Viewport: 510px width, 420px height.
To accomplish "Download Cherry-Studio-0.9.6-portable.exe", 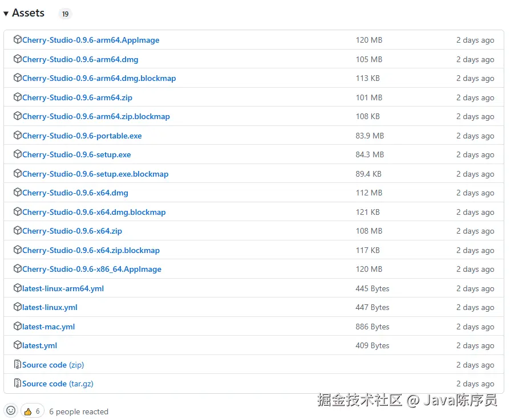I will tap(82, 136).
